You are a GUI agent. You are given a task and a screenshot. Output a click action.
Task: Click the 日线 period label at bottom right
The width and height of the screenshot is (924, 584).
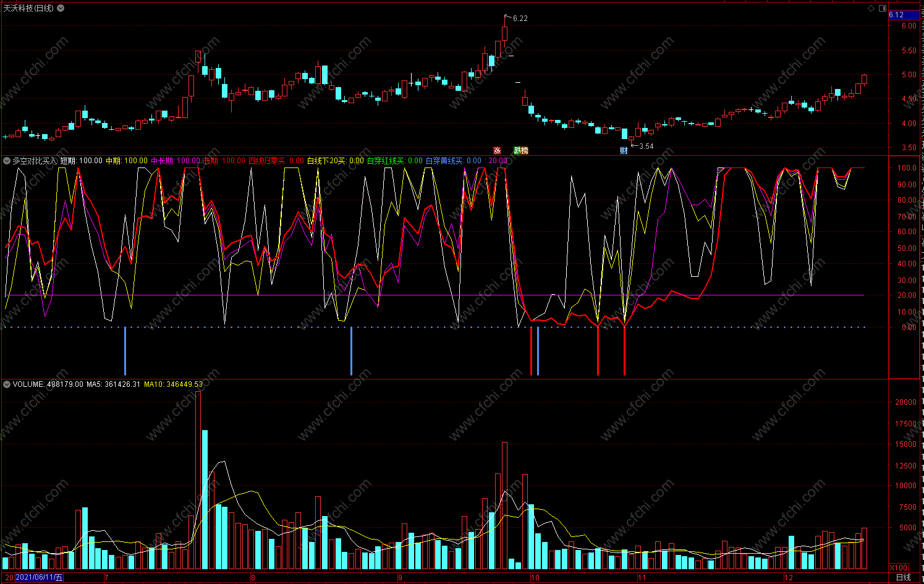pos(904,577)
